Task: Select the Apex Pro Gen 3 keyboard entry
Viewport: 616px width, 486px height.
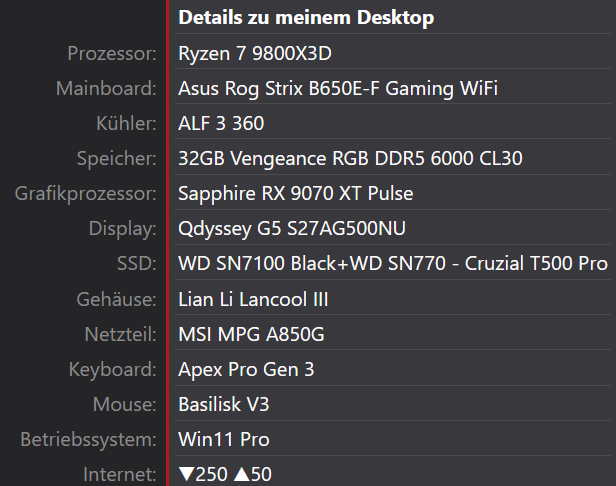Action: 246,369
